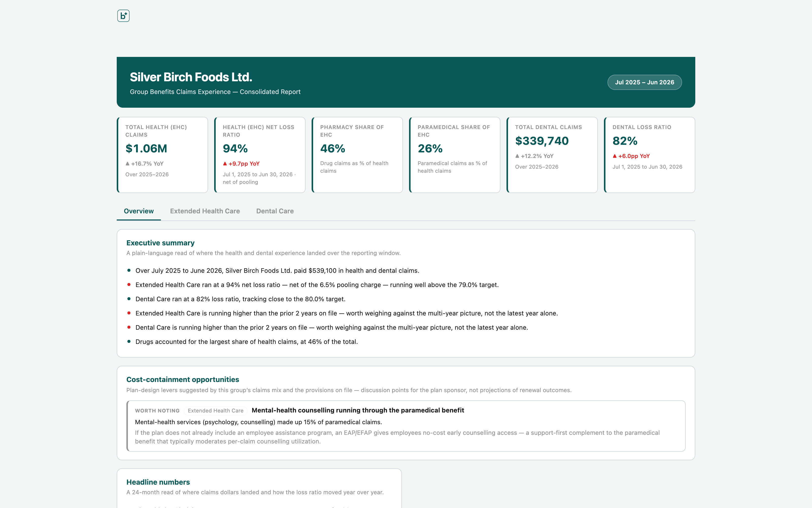The width and height of the screenshot is (812, 508).
Task: Click the 82% dental loss ratio value
Action: coord(625,141)
